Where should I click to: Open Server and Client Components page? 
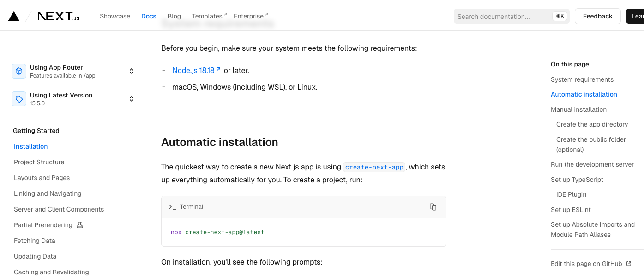coord(59,209)
